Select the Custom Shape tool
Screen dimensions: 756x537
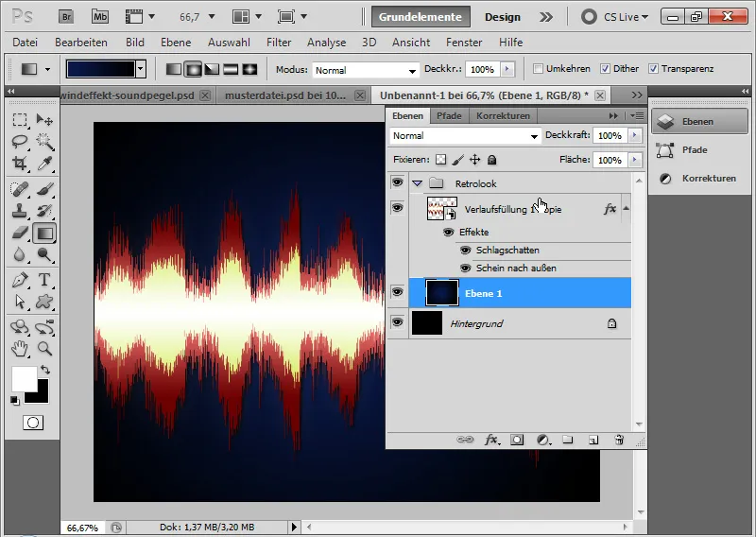(44, 302)
